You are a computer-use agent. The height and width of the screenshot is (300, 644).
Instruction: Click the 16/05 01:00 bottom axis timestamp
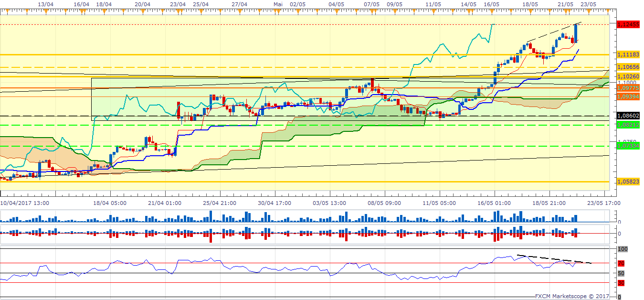pos(494,203)
